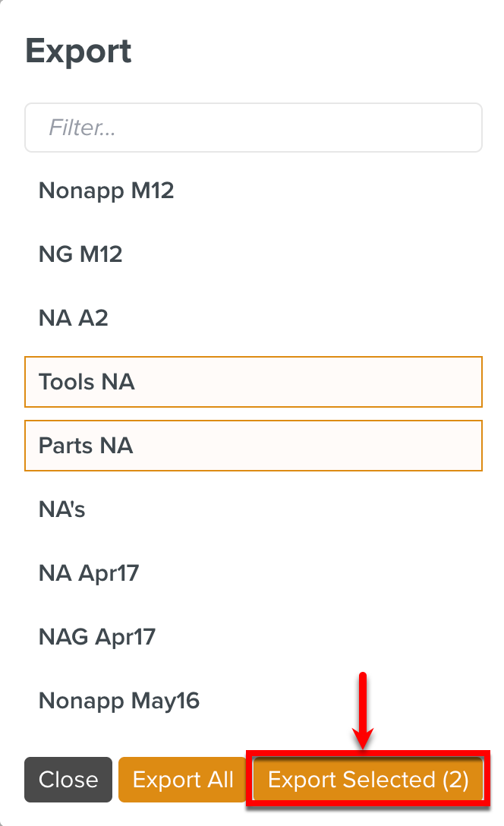504x826 pixels.
Task: Add Nonapp May16 to the export selection
Action: pyautogui.click(x=119, y=700)
